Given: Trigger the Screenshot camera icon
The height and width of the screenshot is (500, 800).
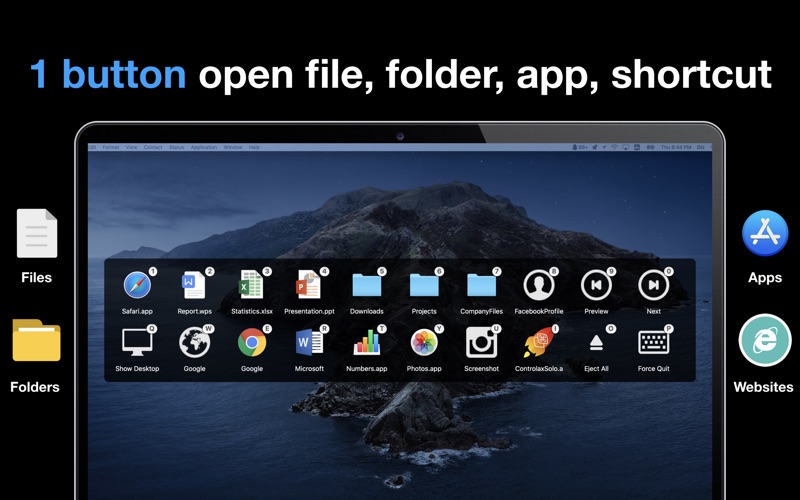Looking at the screenshot, I should tap(481, 342).
